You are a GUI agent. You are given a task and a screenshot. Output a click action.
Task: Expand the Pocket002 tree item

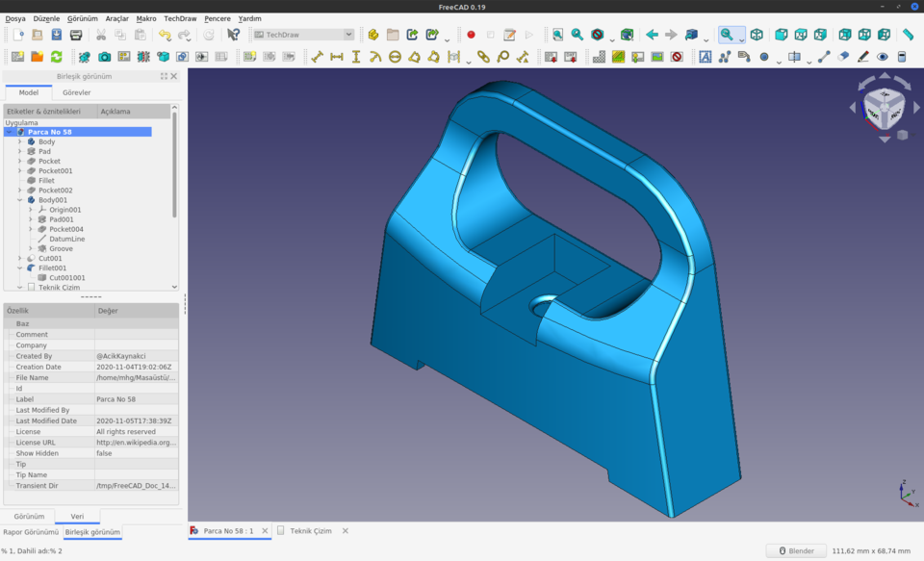[x=19, y=191]
